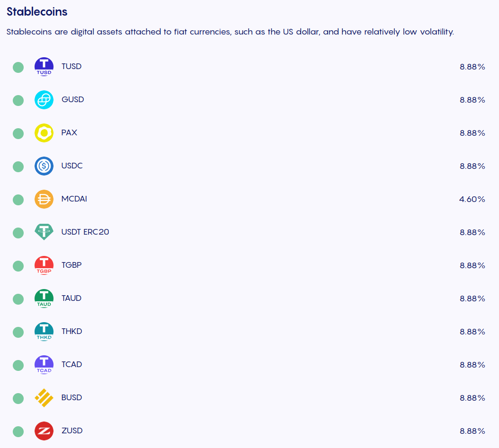Click the blue USDC coin icon
Viewport: 499px width, 448px height.
click(x=44, y=166)
